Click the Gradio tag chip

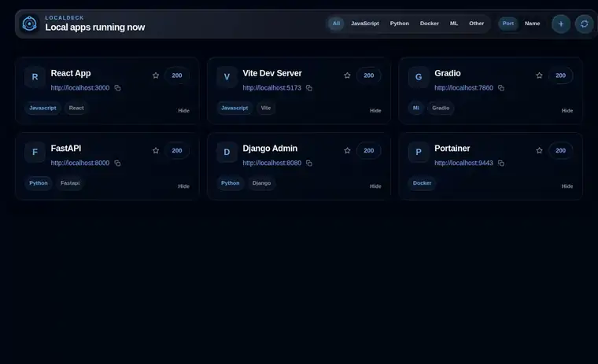tap(441, 108)
